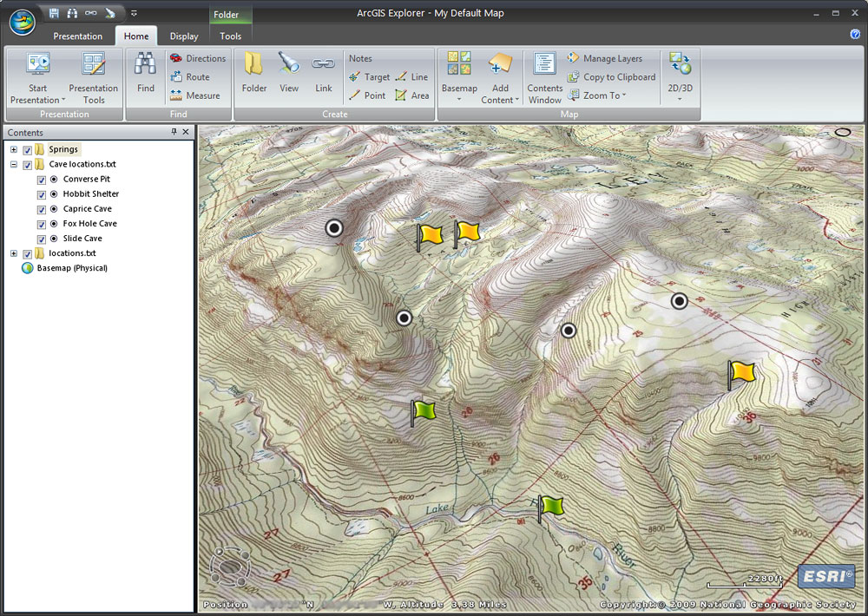
Task: Switch to the Tools ribbon tab
Action: [x=230, y=36]
